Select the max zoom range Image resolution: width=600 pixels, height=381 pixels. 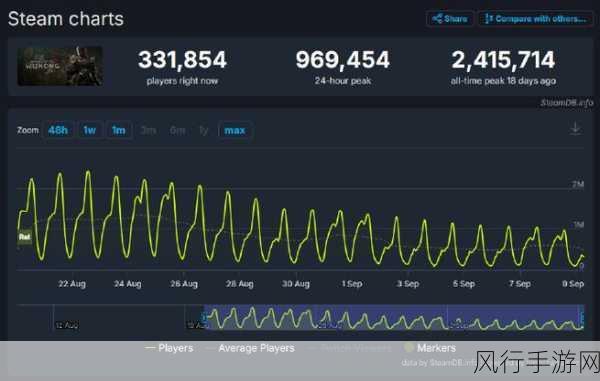point(235,130)
